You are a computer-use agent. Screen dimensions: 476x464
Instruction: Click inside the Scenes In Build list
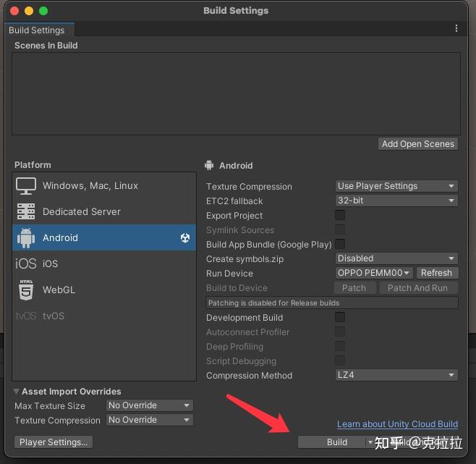tap(236, 94)
